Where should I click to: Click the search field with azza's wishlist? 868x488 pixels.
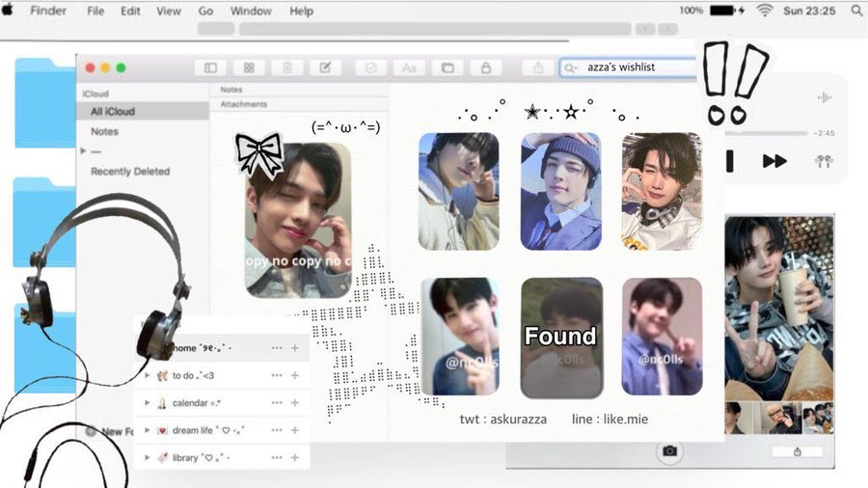coord(628,67)
